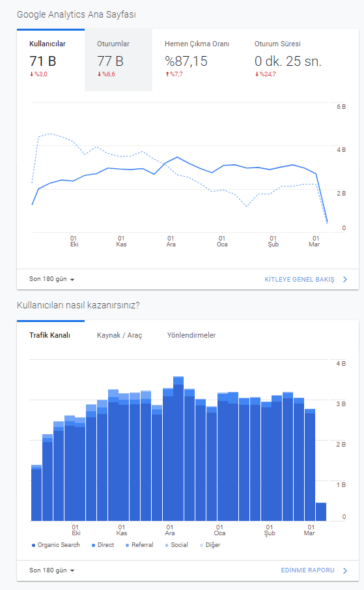Switch to the Oturumlar metric tab
This screenshot has height=590, width=364.
[x=119, y=59]
